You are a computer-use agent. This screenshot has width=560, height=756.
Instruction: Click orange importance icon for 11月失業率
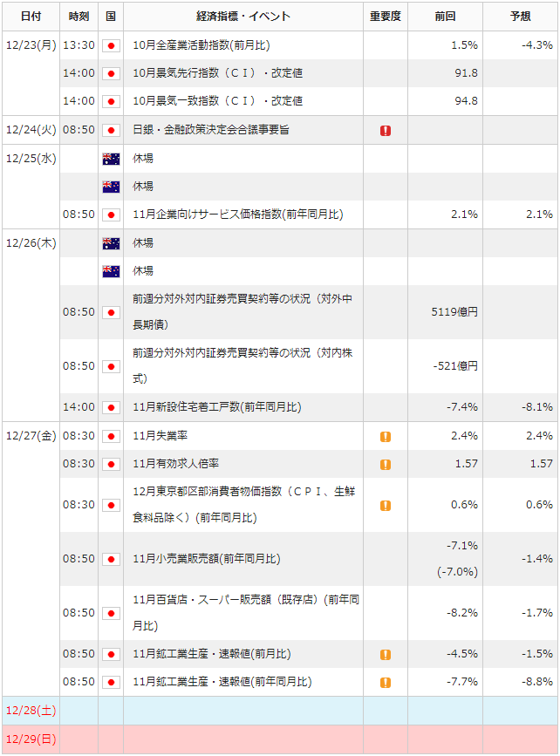tap(386, 436)
